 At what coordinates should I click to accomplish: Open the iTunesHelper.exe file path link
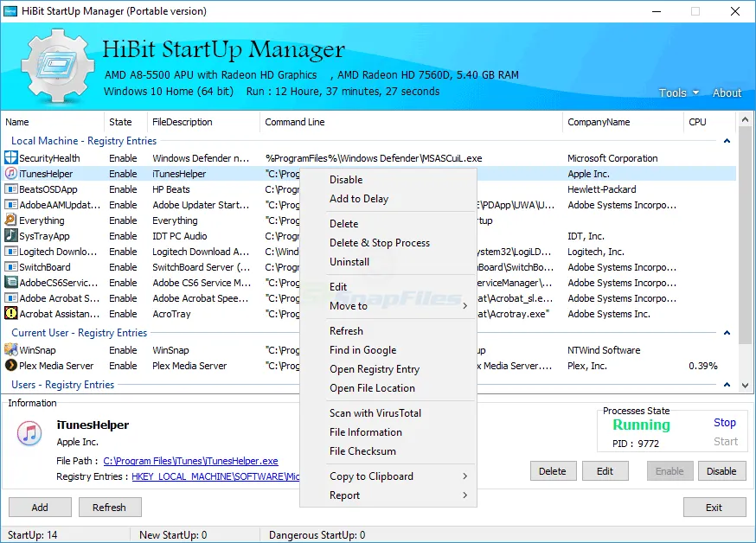pos(190,461)
